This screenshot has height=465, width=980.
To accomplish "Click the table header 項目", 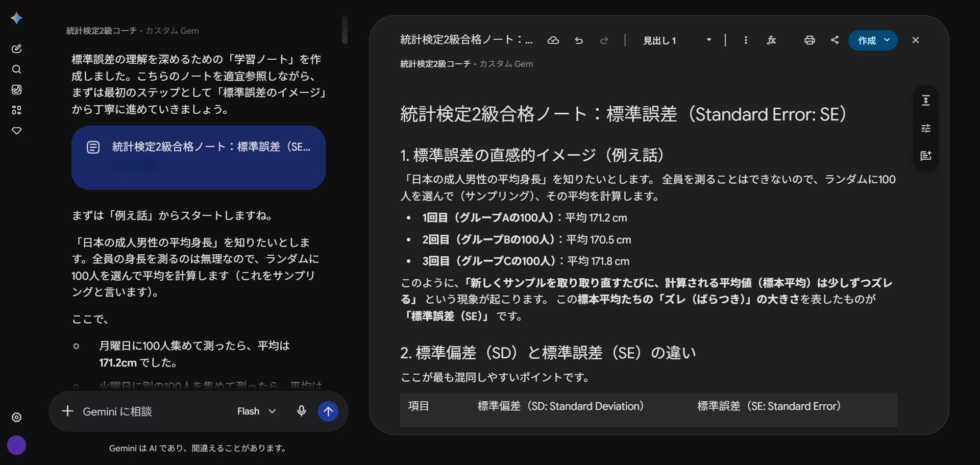I will click(x=419, y=406).
